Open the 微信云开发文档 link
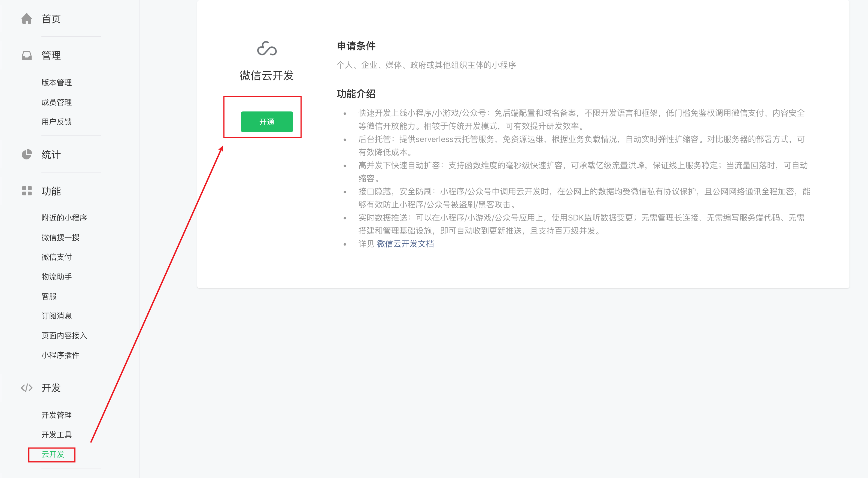 click(x=405, y=244)
